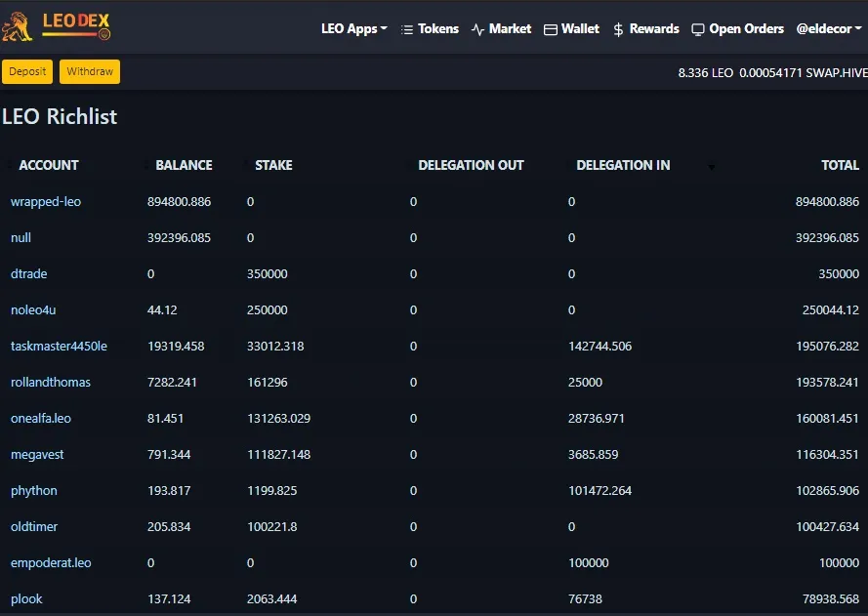
Task: Select plook total 78938.568
Action: click(x=830, y=598)
